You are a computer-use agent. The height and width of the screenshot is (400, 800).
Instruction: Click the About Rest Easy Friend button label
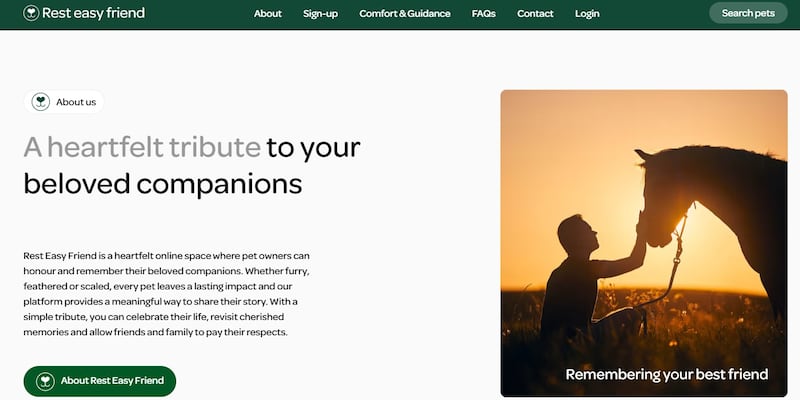(112, 381)
